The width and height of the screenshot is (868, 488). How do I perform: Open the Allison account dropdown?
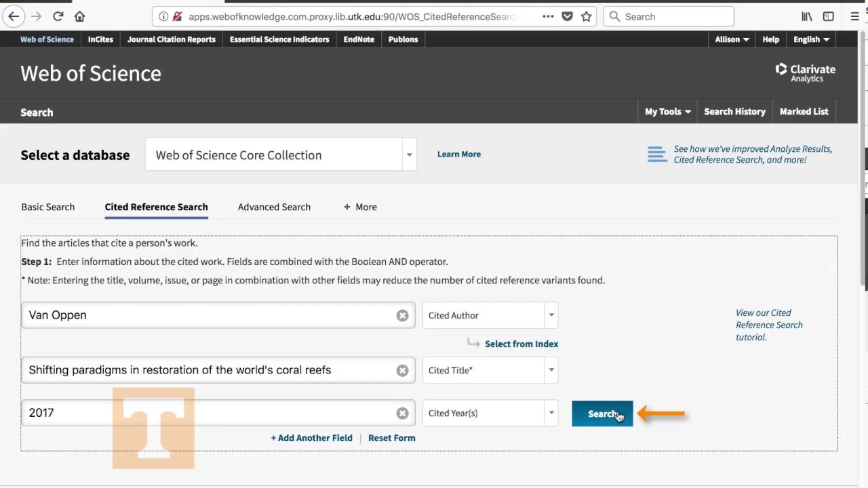click(x=732, y=39)
